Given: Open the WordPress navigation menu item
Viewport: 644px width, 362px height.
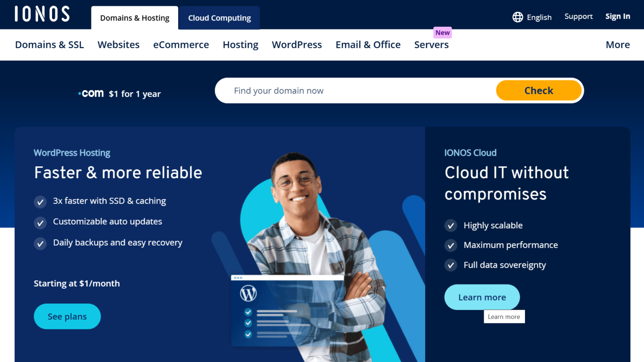Looking at the screenshot, I should pyautogui.click(x=297, y=44).
